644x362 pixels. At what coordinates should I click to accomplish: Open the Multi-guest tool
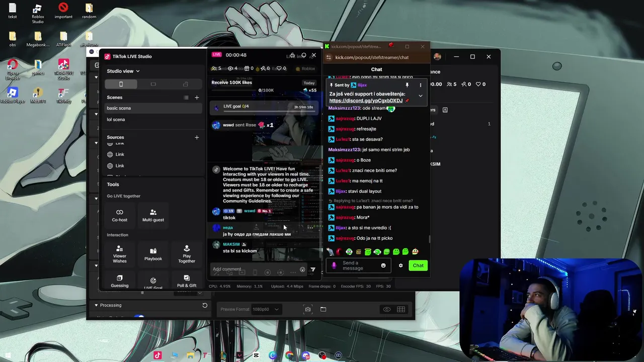(153, 215)
